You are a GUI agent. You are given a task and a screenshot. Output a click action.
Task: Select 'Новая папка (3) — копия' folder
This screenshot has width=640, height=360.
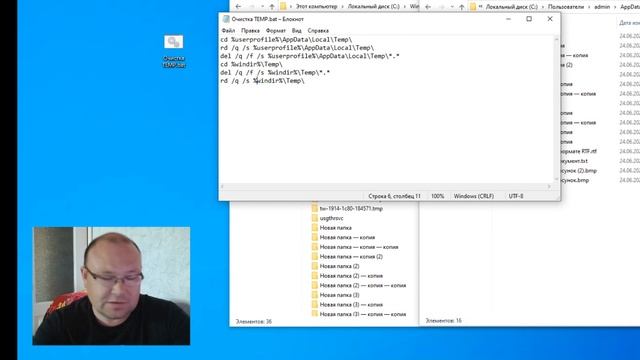[351, 304]
